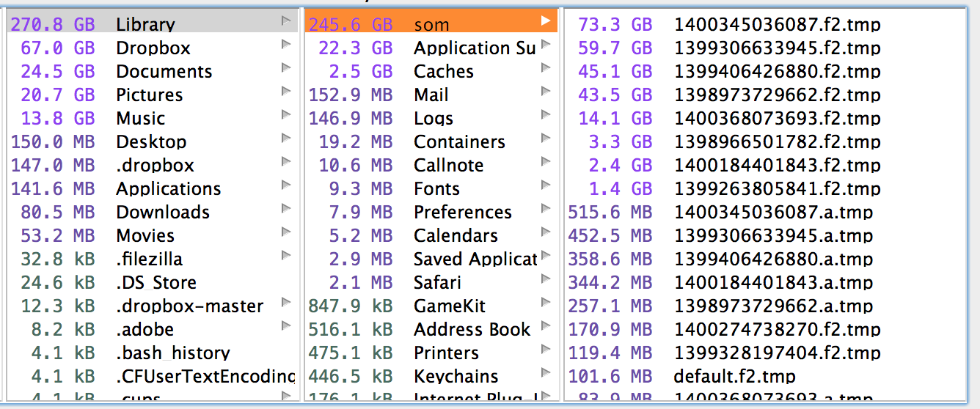Expand the Documents folder arrow
Image resolution: width=980 pixels, height=409 pixels.
point(287,69)
